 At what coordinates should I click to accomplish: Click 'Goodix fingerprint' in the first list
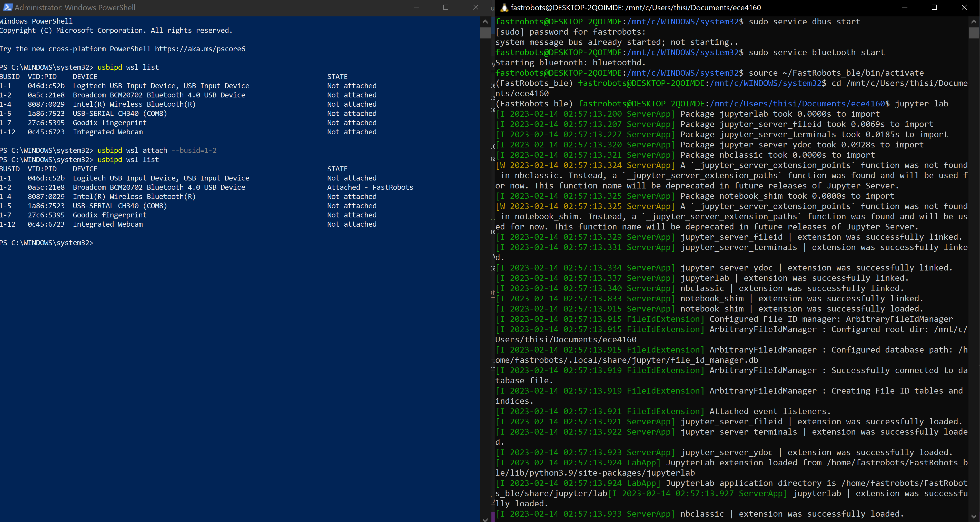(110, 123)
